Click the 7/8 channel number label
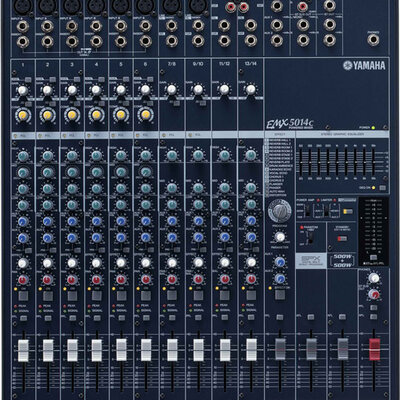Screen dimensions: 400x400 coord(172,64)
